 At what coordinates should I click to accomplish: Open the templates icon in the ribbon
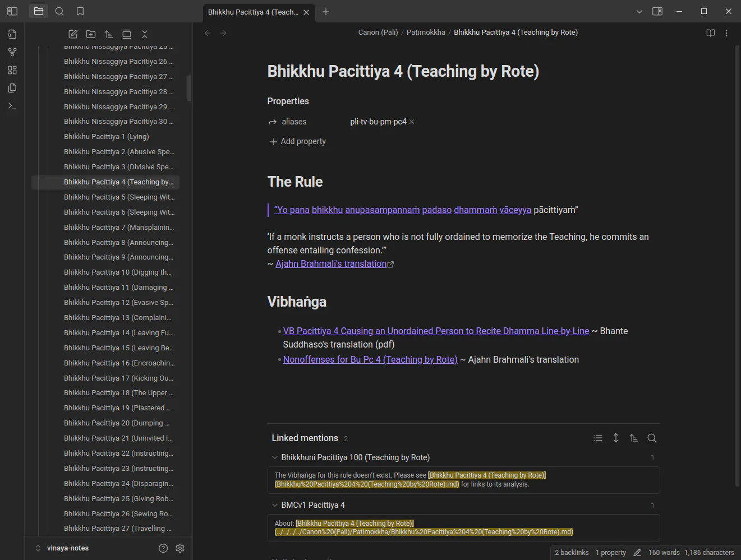(12, 88)
